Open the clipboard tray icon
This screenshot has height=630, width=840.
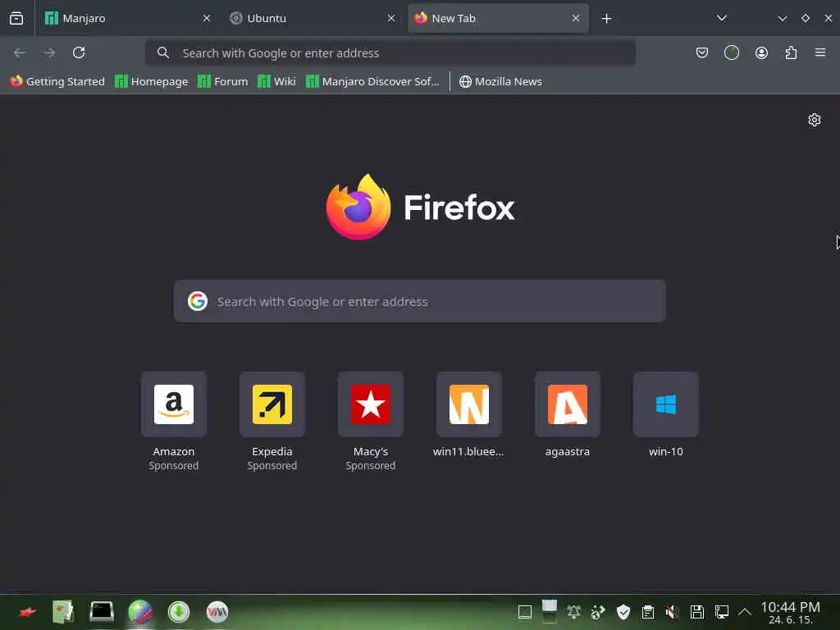click(648, 612)
